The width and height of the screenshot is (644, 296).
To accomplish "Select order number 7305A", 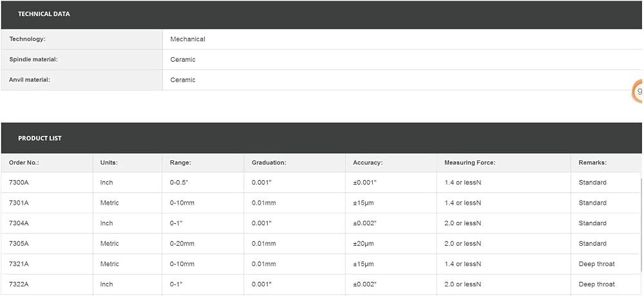I will (x=19, y=243).
